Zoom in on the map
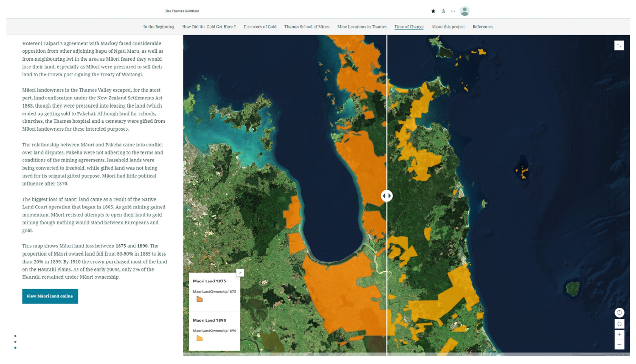636x364 pixels. point(619,335)
